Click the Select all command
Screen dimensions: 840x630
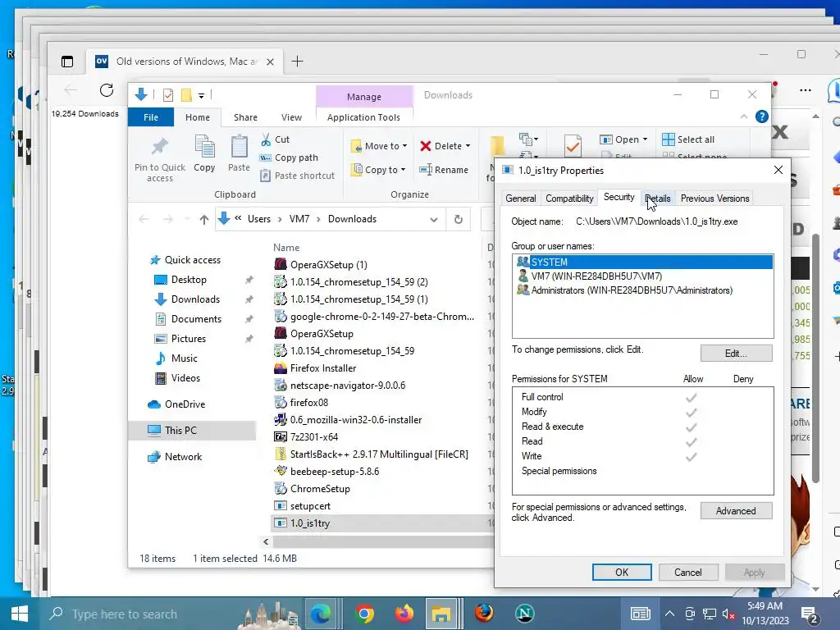click(x=688, y=139)
